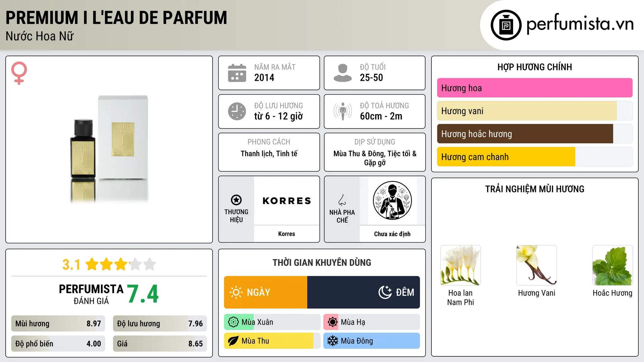Click the launch year 2014
This screenshot has width=644, height=362.
coord(264,78)
